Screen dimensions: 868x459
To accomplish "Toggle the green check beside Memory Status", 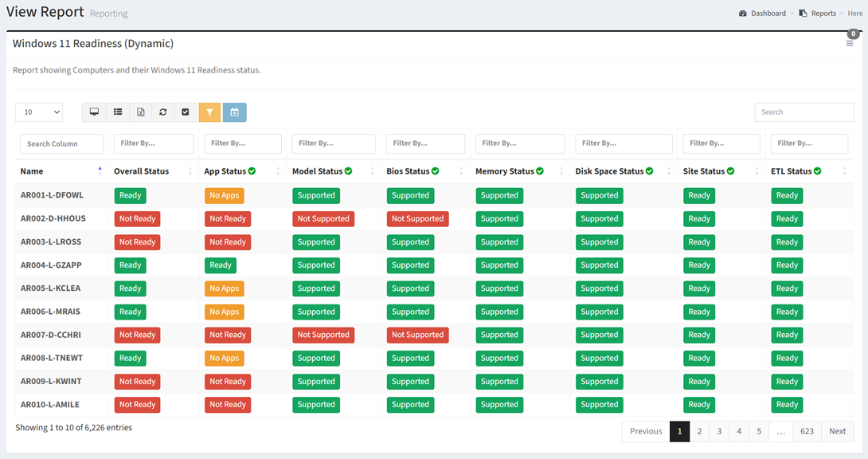I will [x=540, y=171].
